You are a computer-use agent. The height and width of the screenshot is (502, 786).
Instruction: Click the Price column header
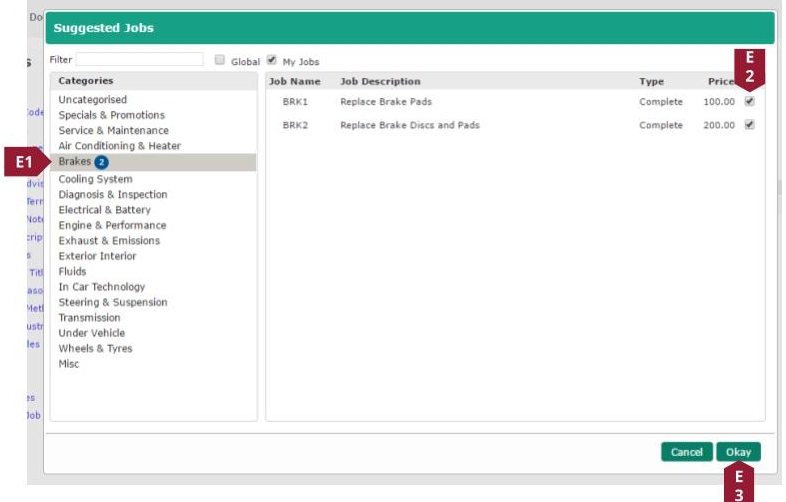pos(720,81)
